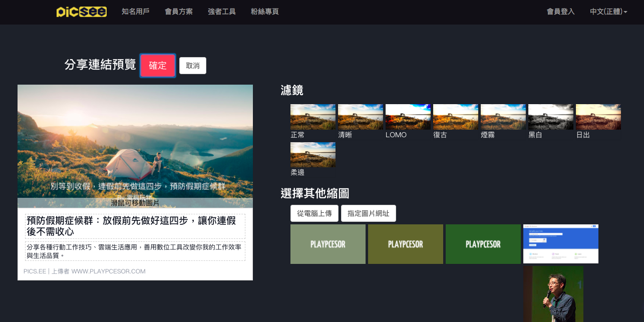Click the 從電腦上傳 button

tap(314, 213)
